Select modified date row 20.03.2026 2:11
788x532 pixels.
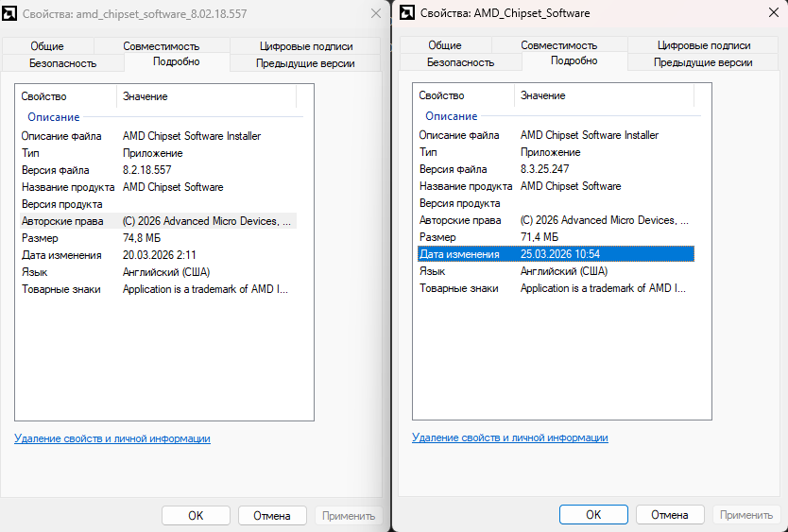pos(159,255)
